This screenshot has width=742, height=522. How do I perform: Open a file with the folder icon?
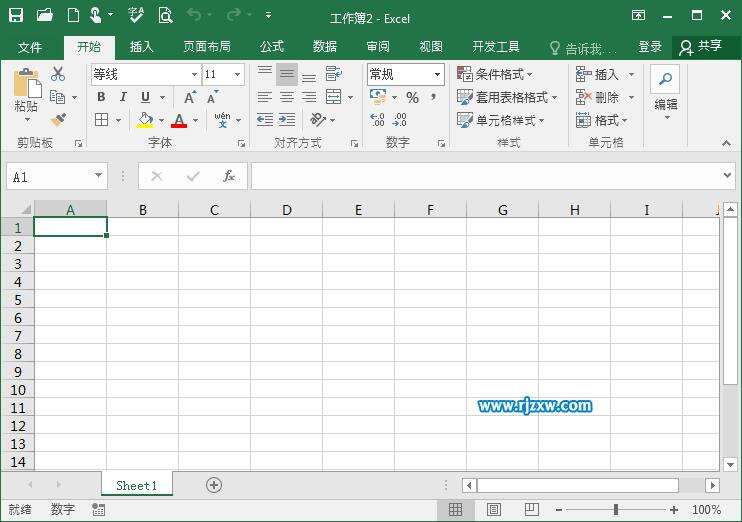45,15
